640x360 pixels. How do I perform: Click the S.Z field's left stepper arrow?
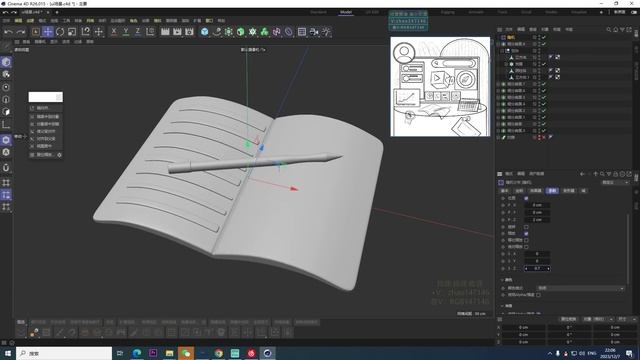pyautogui.click(x=526, y=269)
